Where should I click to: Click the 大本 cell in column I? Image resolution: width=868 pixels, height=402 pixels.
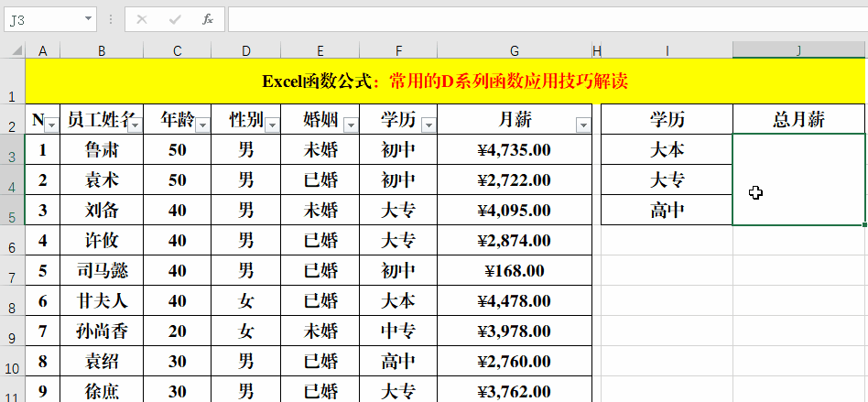click(667, 149)
